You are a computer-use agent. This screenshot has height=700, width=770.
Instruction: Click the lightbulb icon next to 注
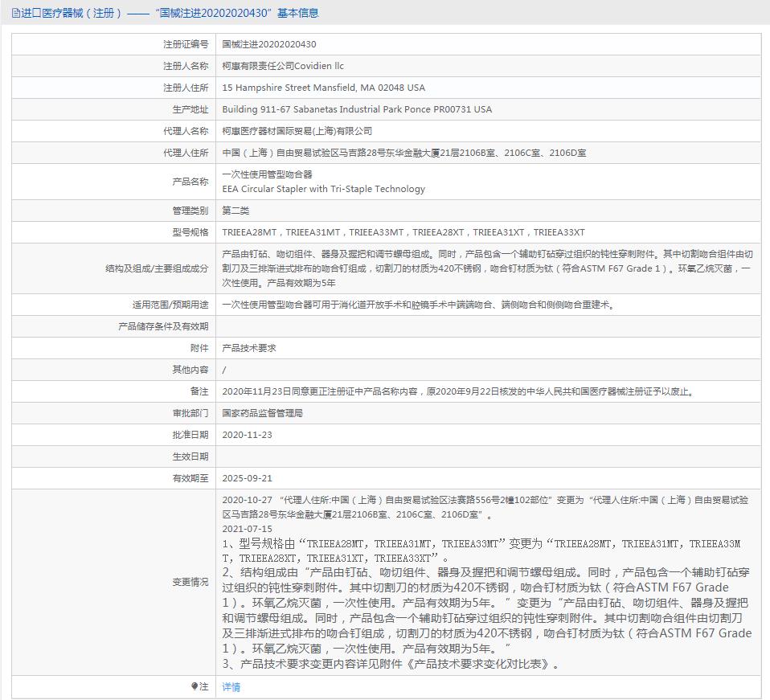(x=195, y=686)
